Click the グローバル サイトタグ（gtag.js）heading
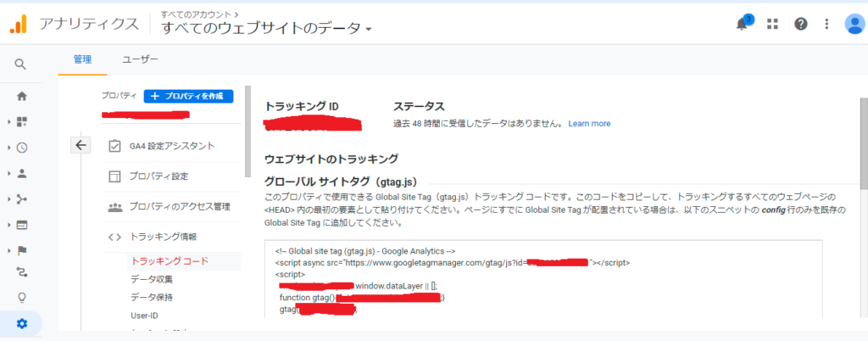This screenshot has height=341, width=868. [x=341, y=182]
